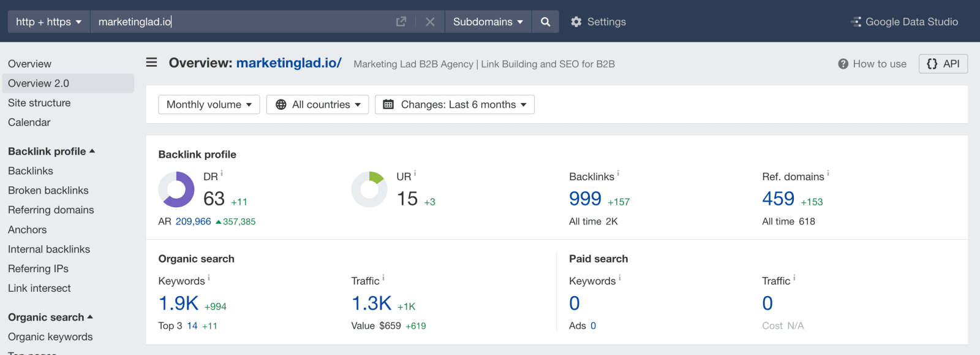Open the http + https protocol dropdown
The width and height of the screenshot is (980, 355).
point(49,21)
